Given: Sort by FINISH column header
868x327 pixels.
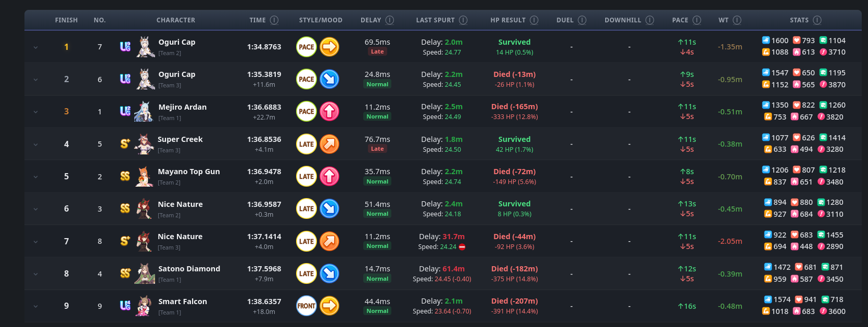Looking at the screenshot, I should pos(66,20).
